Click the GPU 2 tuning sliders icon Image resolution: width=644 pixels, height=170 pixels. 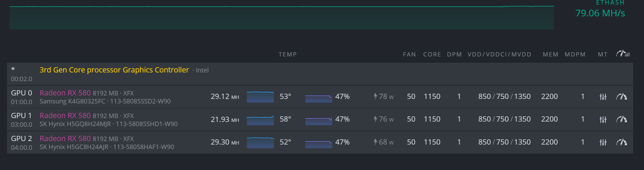[603, 142]
